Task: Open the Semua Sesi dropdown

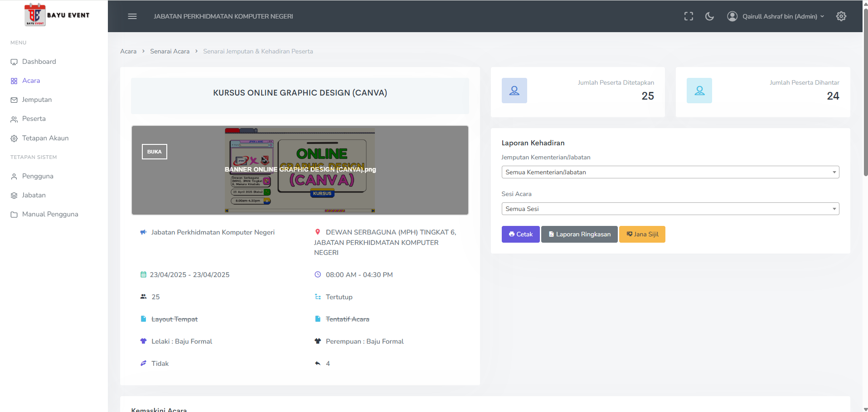Action: click(x=670, y=209)
